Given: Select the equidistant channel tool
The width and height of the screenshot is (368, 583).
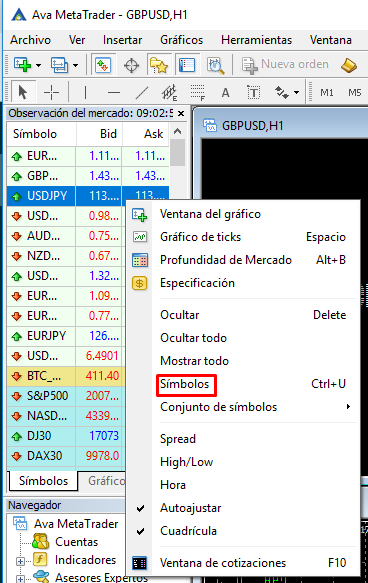Looking at the screenshot, I should (x=169, y=92).
